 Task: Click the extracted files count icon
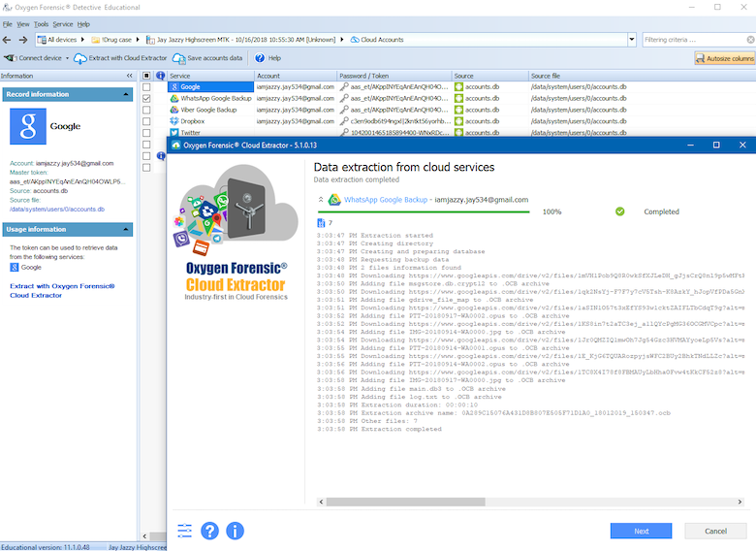(321, 223)
